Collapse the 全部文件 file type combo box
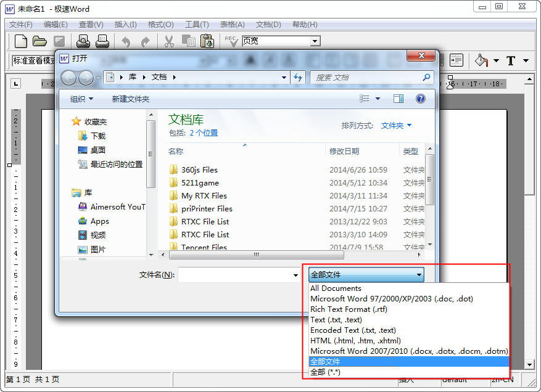541x392 pixels. pos(366,275)
